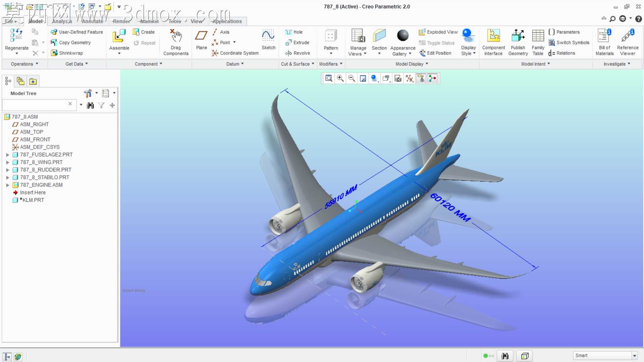The width and height of the screenshot is (644, 362).
Task: Click User-Defined Feature
Action: (77, 32)
